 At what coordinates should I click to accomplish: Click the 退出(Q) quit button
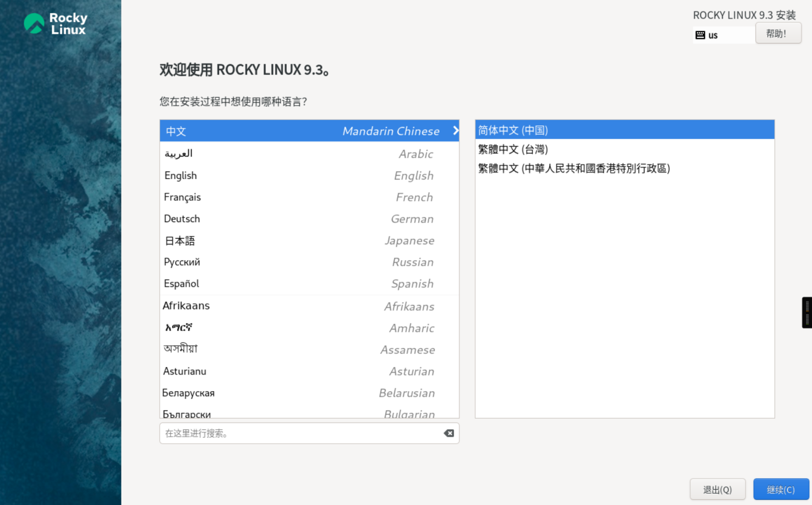coord(717,489)
